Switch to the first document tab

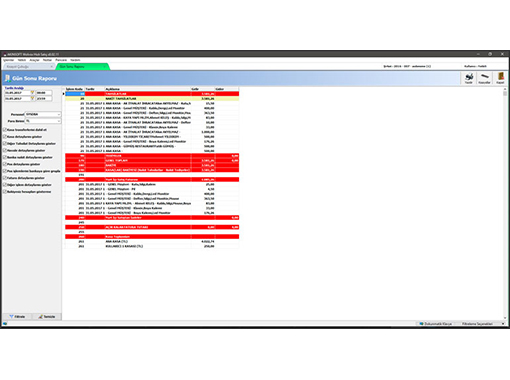(x=28, y=67)
